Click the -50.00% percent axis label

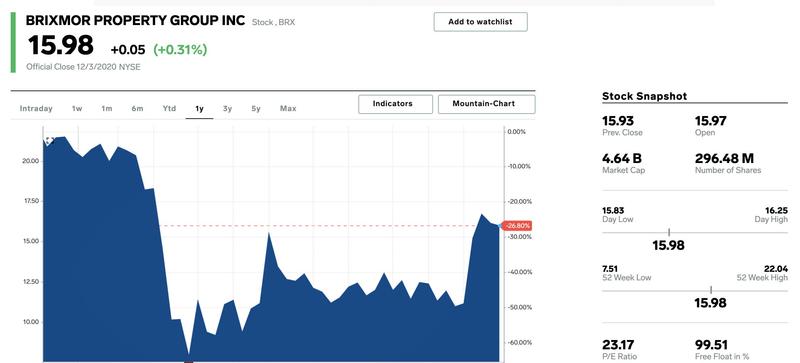(519, 307)
